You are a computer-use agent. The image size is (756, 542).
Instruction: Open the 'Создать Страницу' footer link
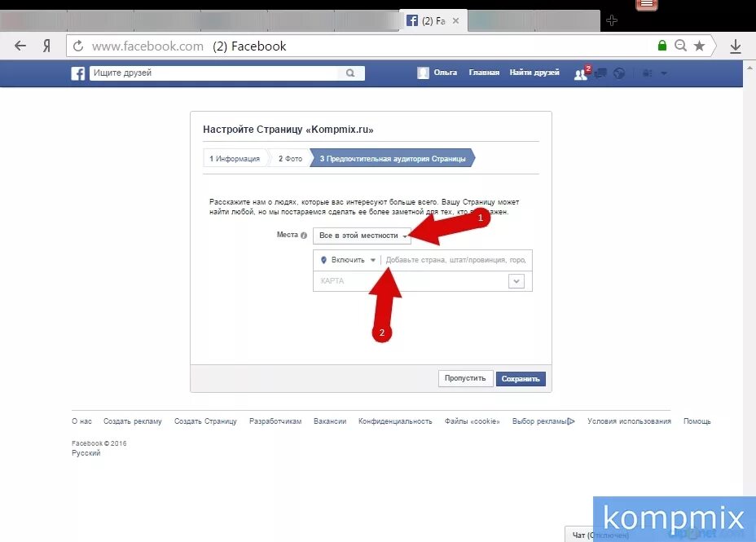point(205,421)
